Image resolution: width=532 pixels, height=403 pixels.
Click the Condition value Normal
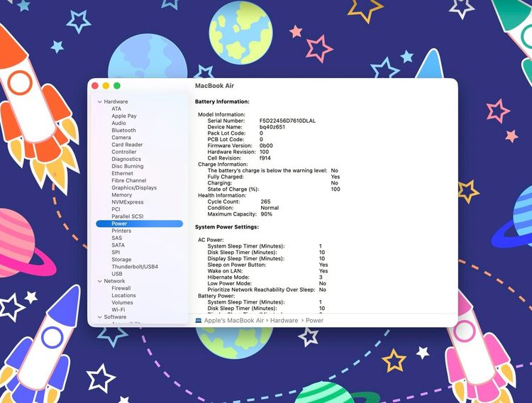(270, 208)
